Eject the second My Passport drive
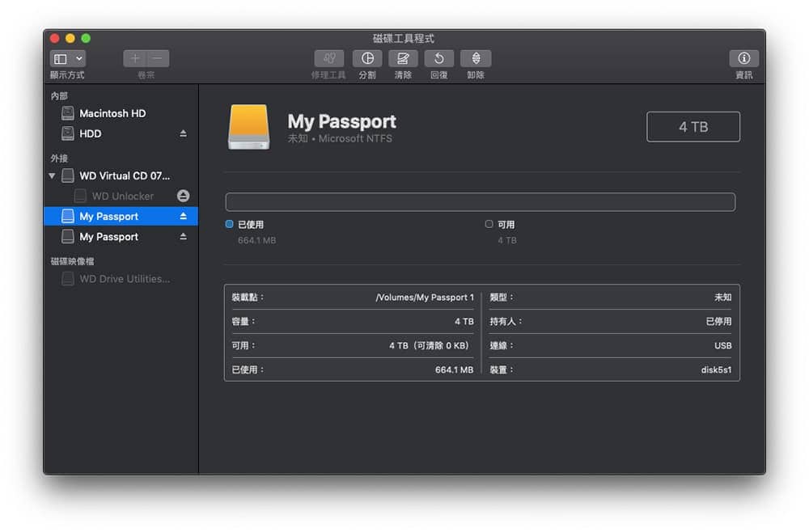 183,237
